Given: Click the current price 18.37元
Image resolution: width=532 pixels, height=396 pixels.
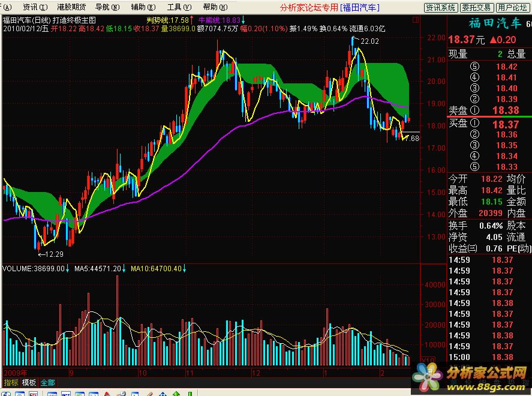Looking at the screenshot, I should pos(467,40).
